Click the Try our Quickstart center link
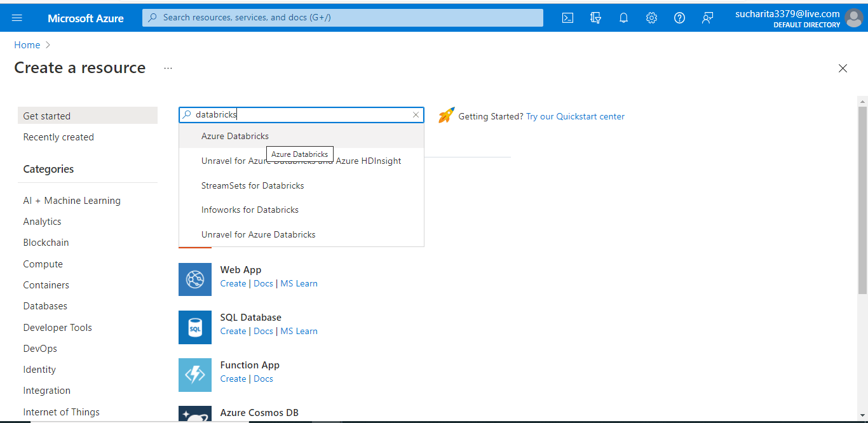 (x=575, y=116)
